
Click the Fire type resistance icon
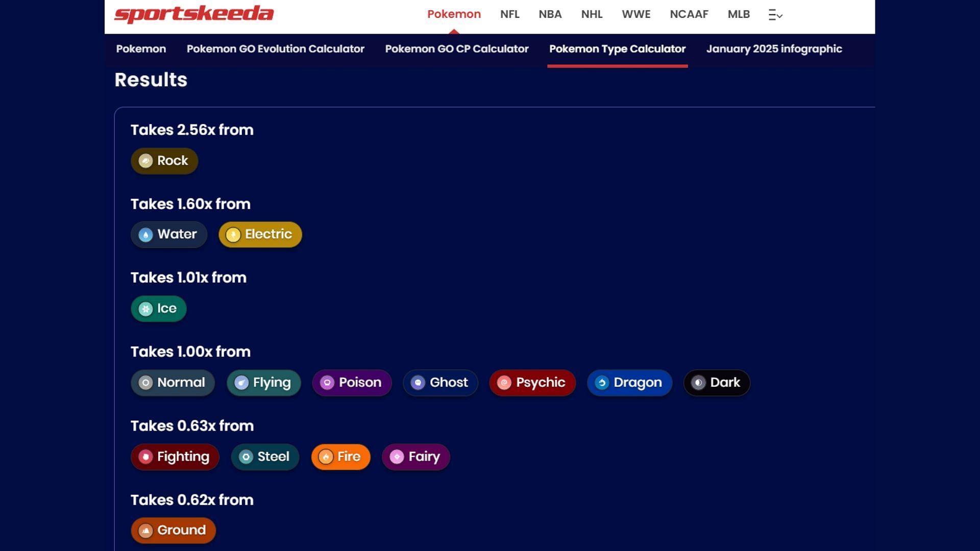[325, 456]
